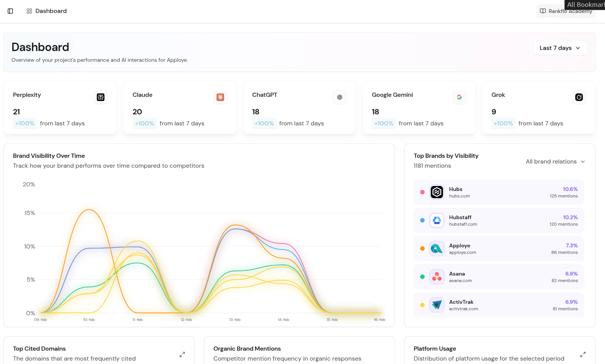605x364 pixels.
Task: Click the Grok count value 9
Action: coord(494,112)
